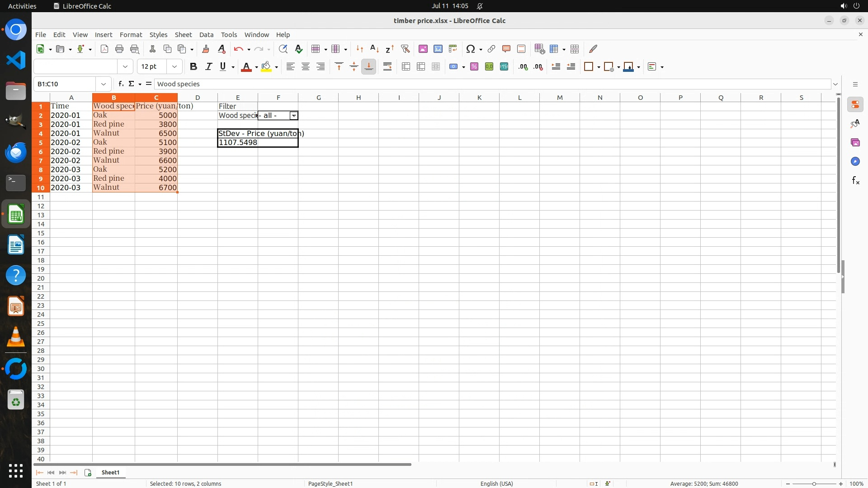Open the Data menu

pos(206,35)
